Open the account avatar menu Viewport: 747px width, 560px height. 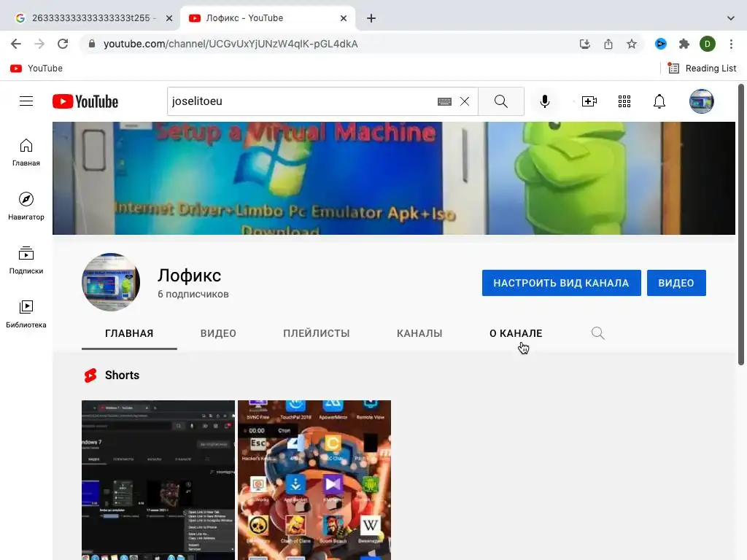coord(701,101)
